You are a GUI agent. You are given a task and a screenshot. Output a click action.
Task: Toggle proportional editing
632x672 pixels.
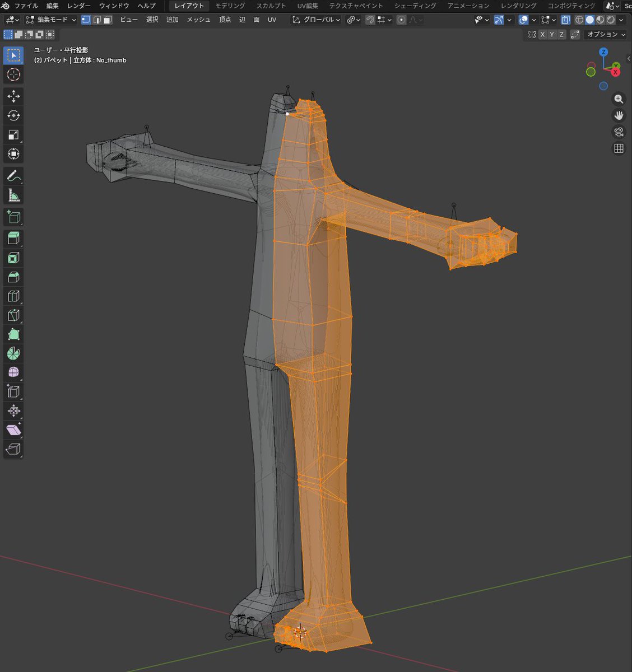(x=401, y=20)
